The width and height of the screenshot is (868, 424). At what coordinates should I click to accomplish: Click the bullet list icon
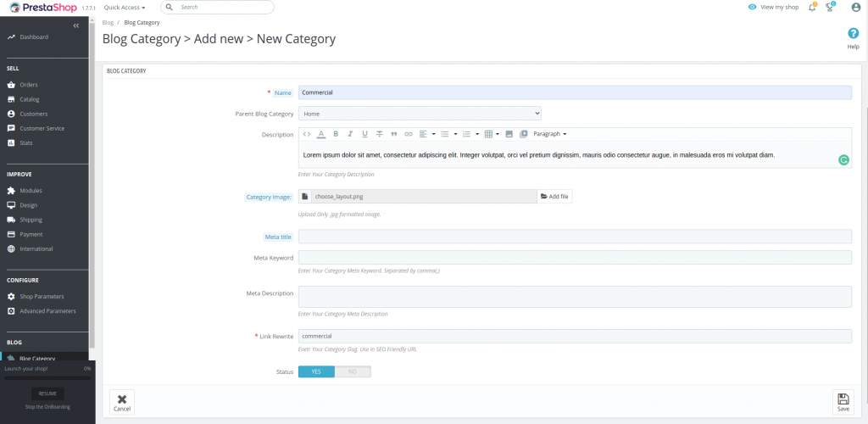[x=444, y=134]
